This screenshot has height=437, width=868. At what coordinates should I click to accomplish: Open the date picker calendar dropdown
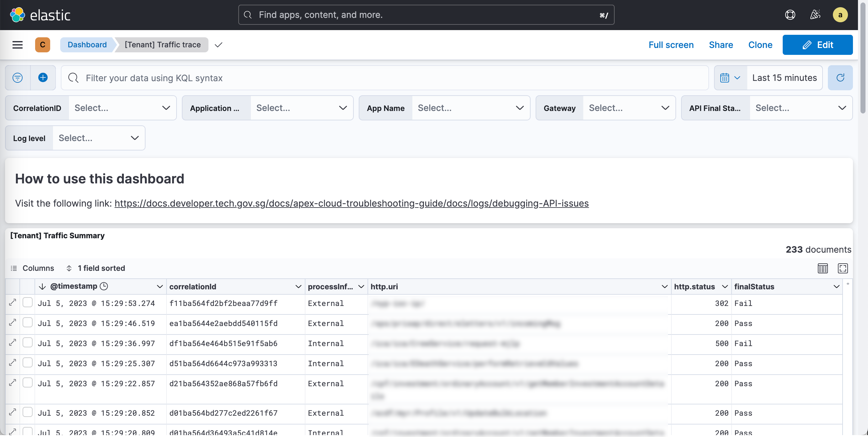[x=729, y=77]
